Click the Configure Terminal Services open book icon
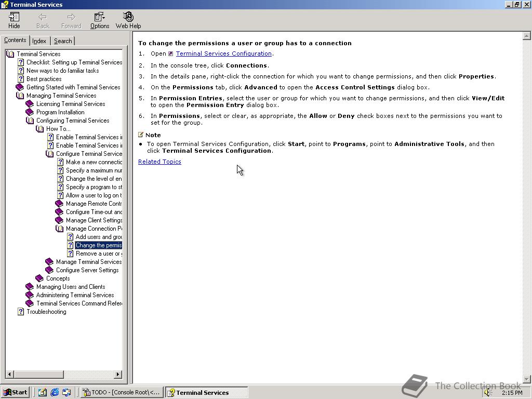The width and height of the screenshot is (532, 399). (x=49, y=154)
